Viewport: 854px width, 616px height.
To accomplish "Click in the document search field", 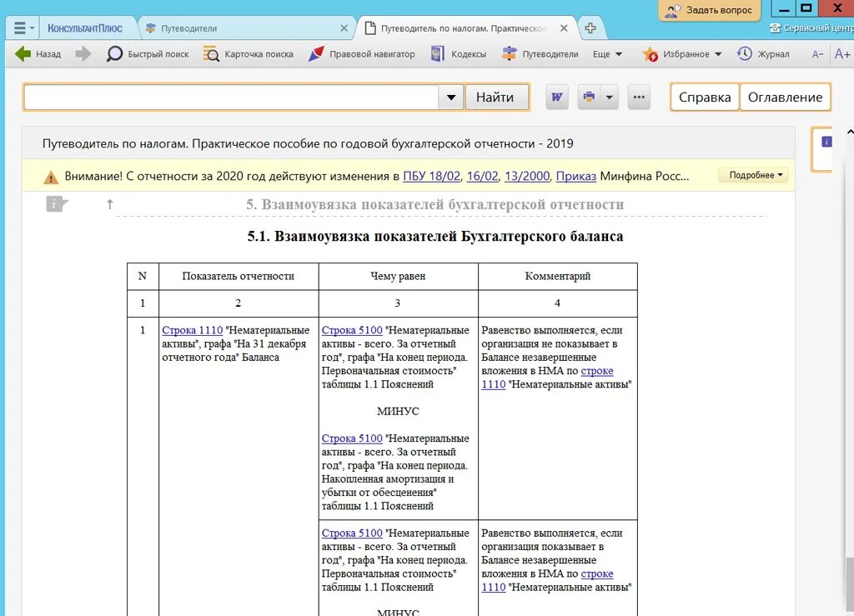I will coord(231,98).
